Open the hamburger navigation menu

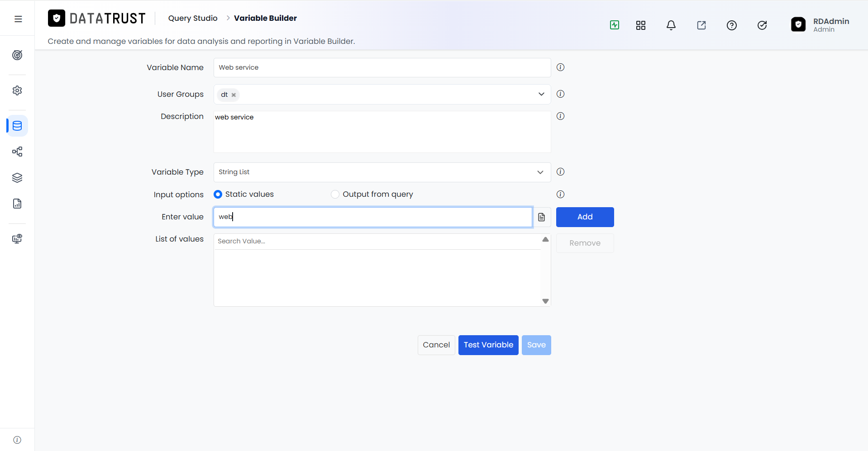point(18,19)
